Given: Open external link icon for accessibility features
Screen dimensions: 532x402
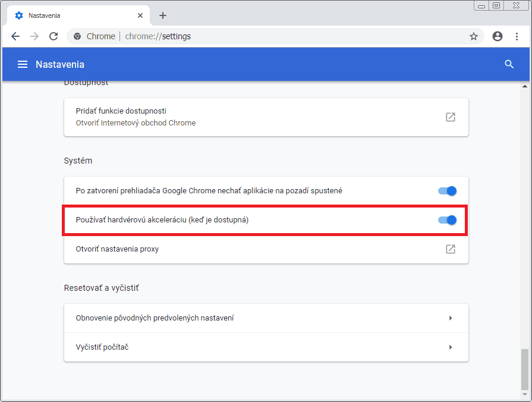Looking at the screenshot, I should 450,117.
